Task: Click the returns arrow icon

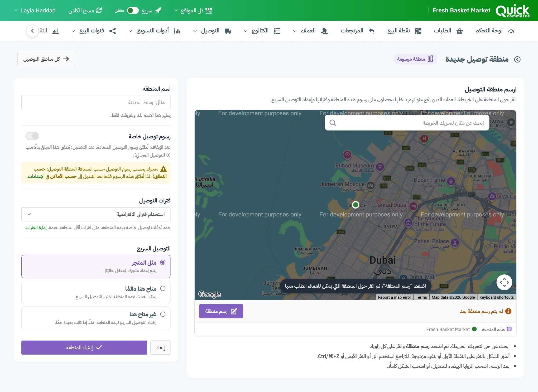Action: [x=371, y=31]
